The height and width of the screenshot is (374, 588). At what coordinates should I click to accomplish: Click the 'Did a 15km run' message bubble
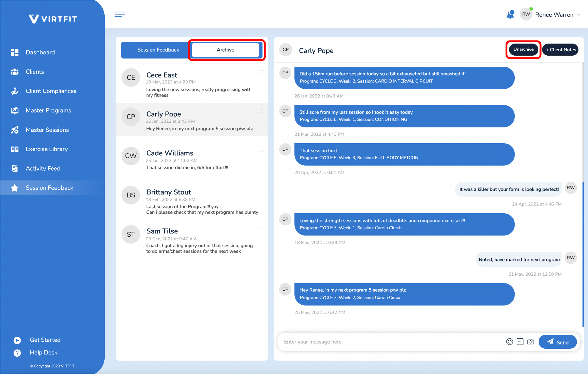[x=404, y=78]
